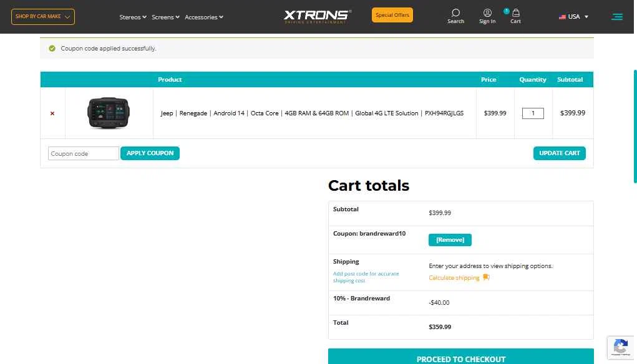The width and height of the screenshot is (637, 364).
Task: Click the Cart totals heading
Action: (x=369, y=186)
